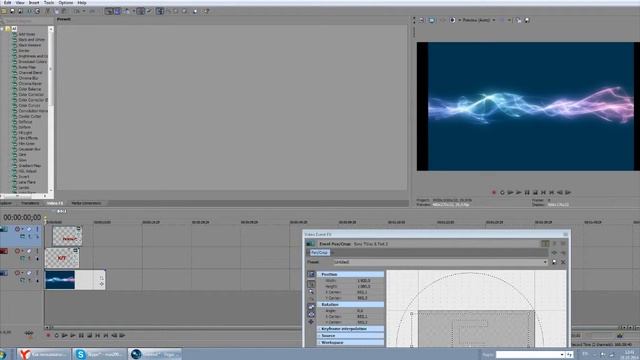Click Stop in timeline transport bar
Viewport: 640px width, 360px height.
coord(89,336)
